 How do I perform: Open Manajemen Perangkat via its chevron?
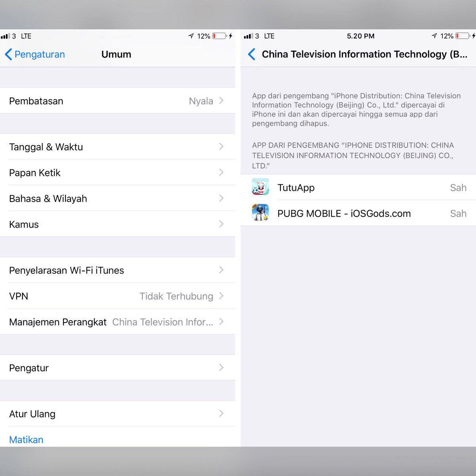point(221,322)
